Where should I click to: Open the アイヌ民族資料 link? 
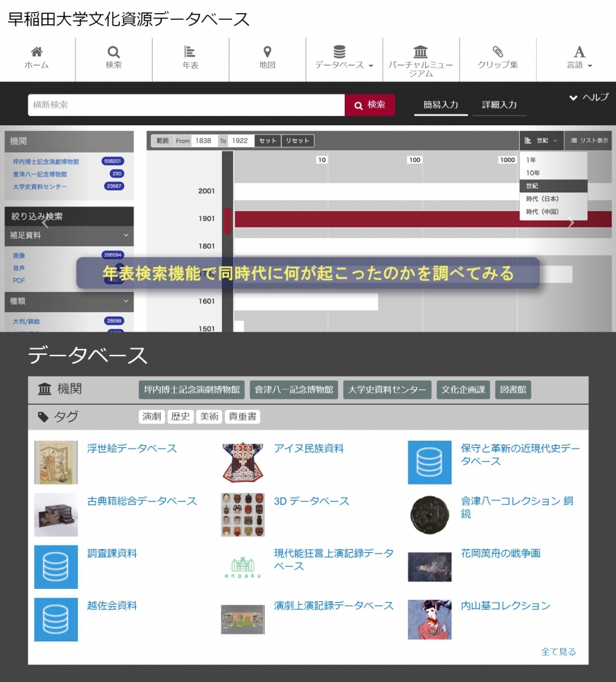click(x=309, y=449)
